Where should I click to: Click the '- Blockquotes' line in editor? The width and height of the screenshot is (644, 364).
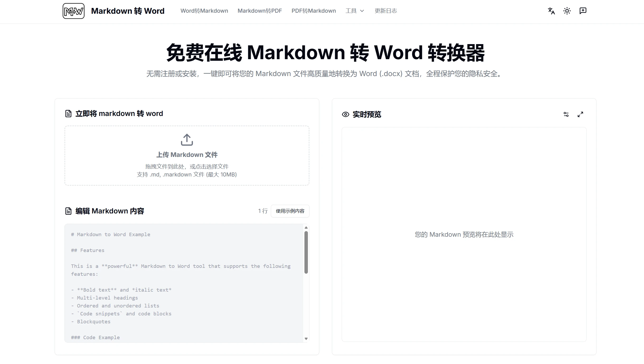(91, 322)
